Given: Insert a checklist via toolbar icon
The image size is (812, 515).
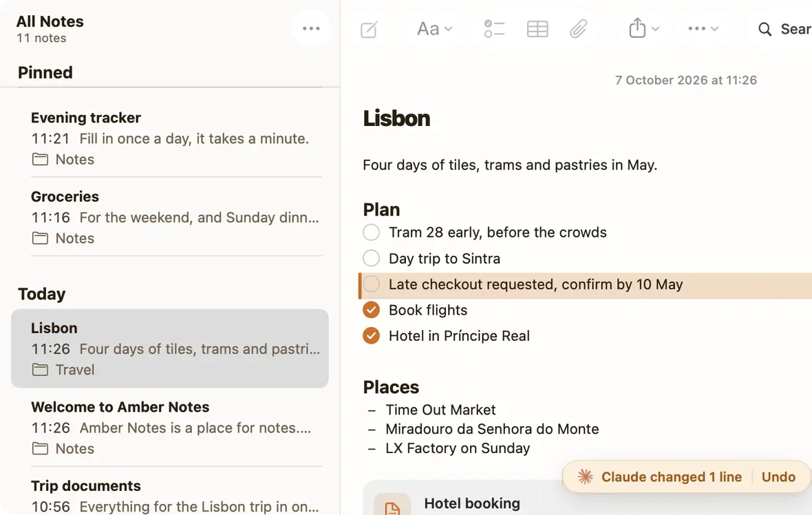Looking at the screenshot, I should (494, 29).
